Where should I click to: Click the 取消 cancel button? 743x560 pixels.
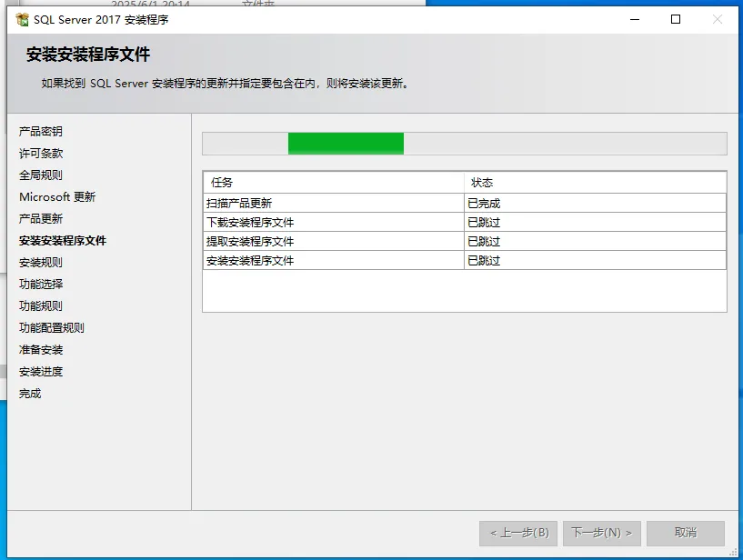pos(686,533)
